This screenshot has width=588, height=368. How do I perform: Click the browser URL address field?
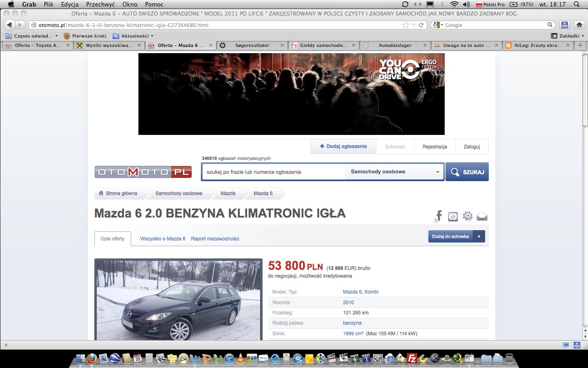[x=216, y=25]
